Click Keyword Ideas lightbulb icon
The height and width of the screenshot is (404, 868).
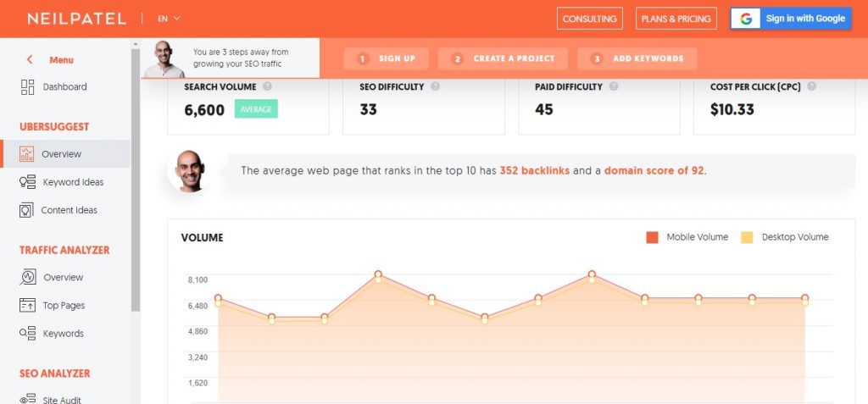27,182
